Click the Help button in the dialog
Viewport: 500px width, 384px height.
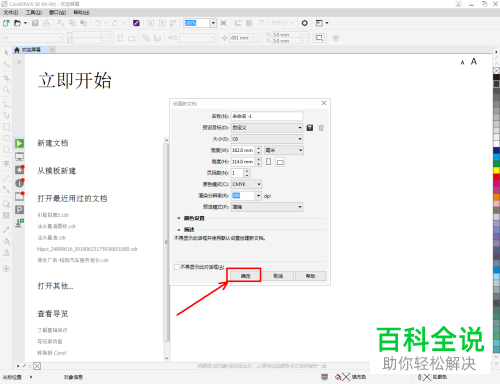click(x=310, y=276)
